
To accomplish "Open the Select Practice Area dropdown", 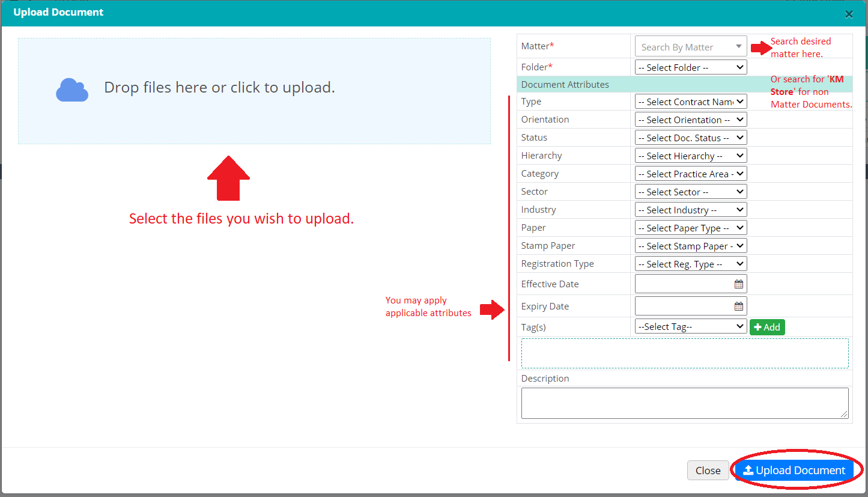I will pos(690,174).
